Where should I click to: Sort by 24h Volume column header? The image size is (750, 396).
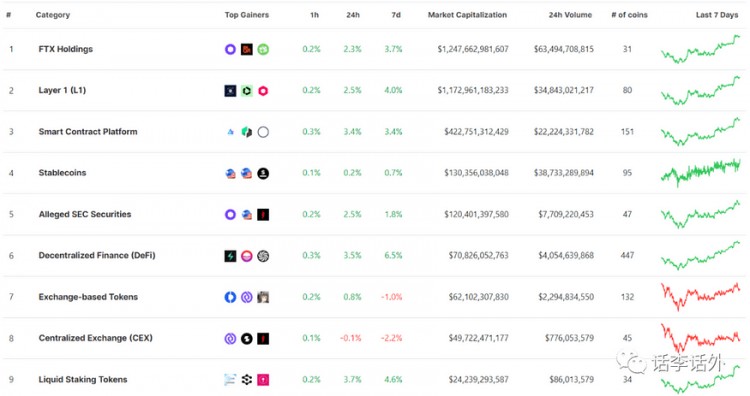pos(570,15)
